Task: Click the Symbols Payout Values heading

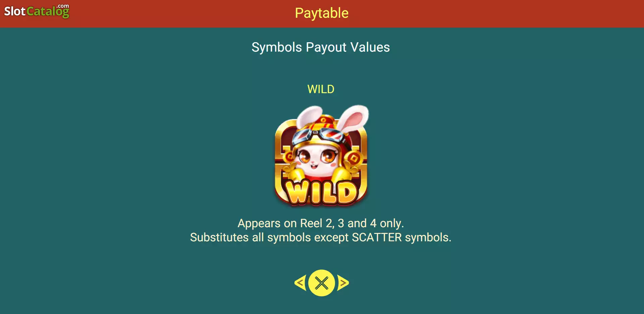Action: coord(321,47)
